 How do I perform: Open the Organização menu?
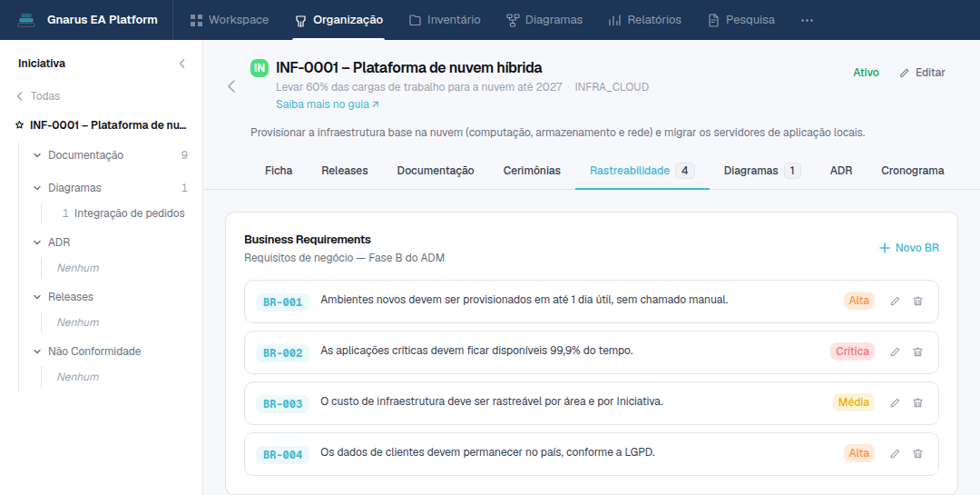click(339, 20)
